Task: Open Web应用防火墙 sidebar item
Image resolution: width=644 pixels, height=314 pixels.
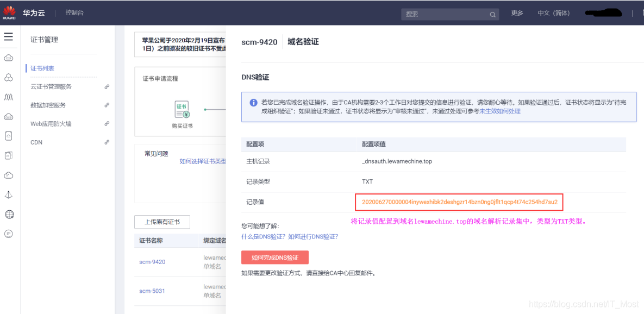Action: coord(51,123)
